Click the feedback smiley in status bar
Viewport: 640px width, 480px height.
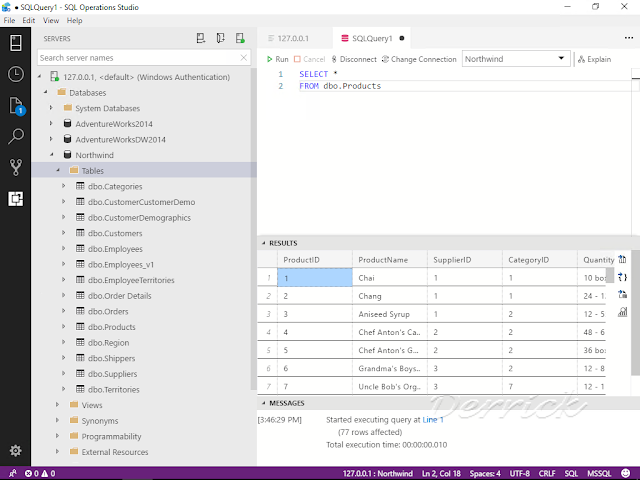tap(625, 473)
